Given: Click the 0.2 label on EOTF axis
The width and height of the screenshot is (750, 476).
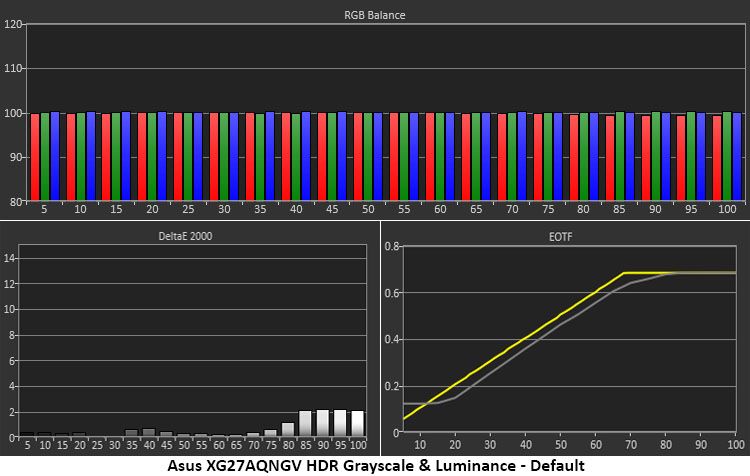Looking at the screenshot, I should [x=392, y=387].
